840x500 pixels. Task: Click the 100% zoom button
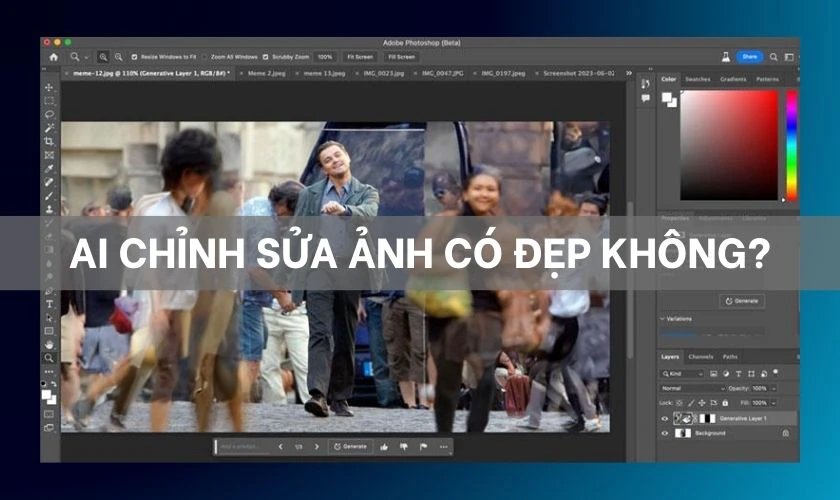(x=325, y=57)
